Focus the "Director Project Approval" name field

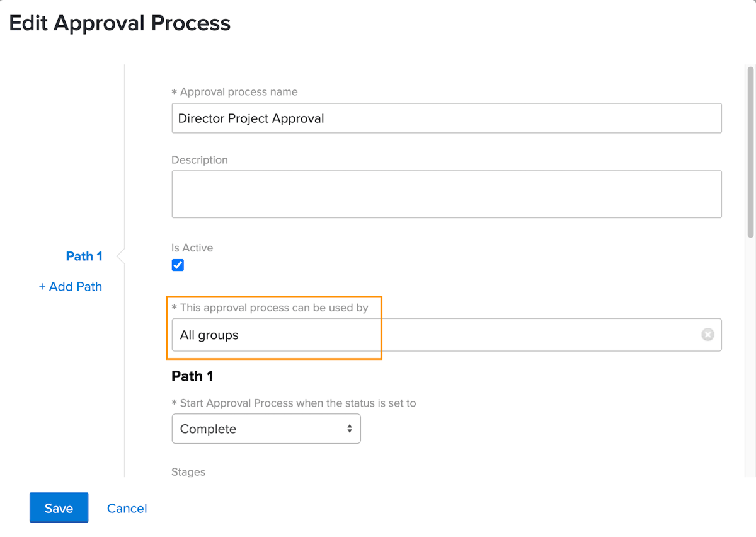(x=447, y=118)
